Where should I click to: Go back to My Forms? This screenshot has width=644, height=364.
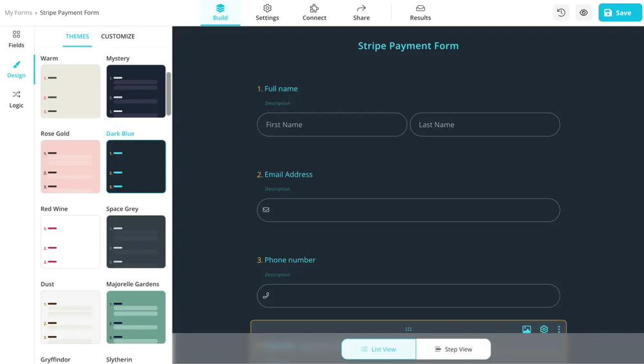pos(18,12)
